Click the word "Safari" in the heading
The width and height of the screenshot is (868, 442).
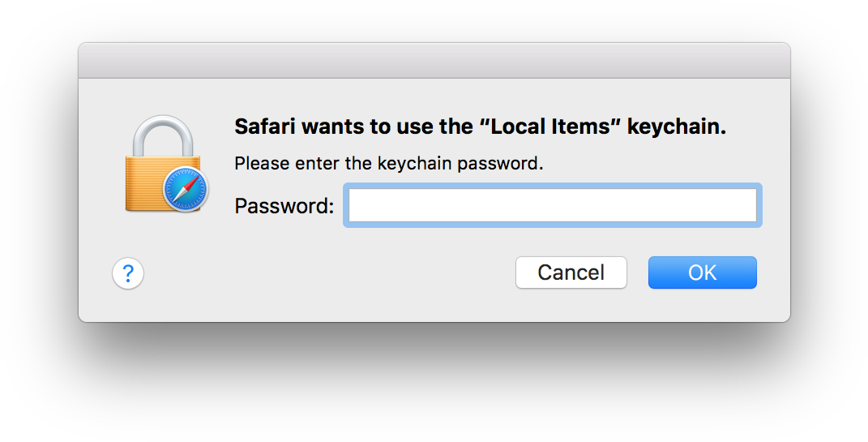coord(265,127)
